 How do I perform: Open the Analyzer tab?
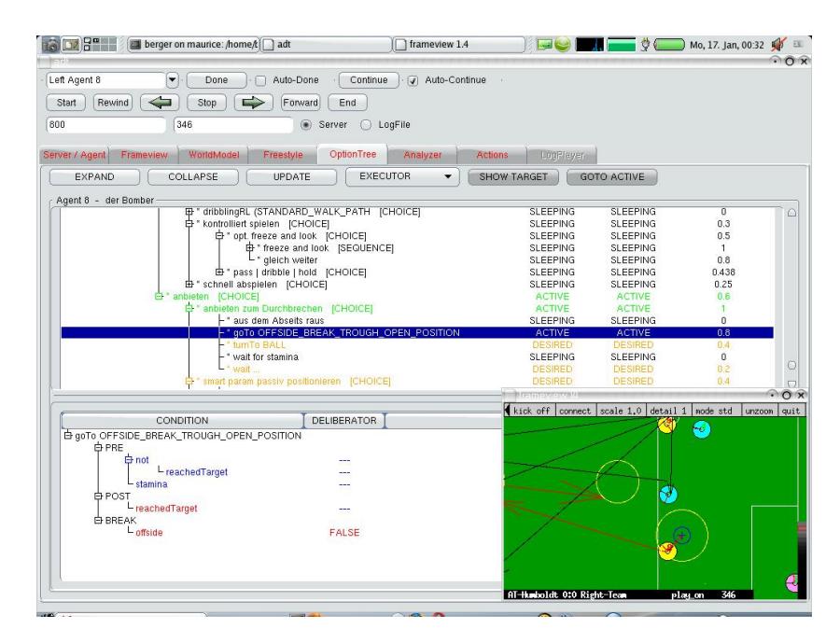423,155
